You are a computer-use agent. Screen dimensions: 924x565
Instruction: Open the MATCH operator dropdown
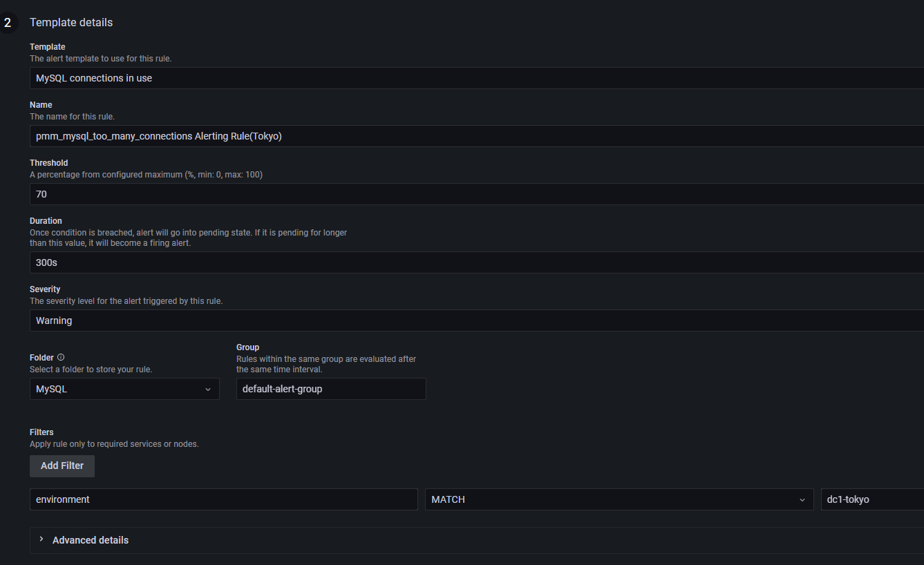619,499
